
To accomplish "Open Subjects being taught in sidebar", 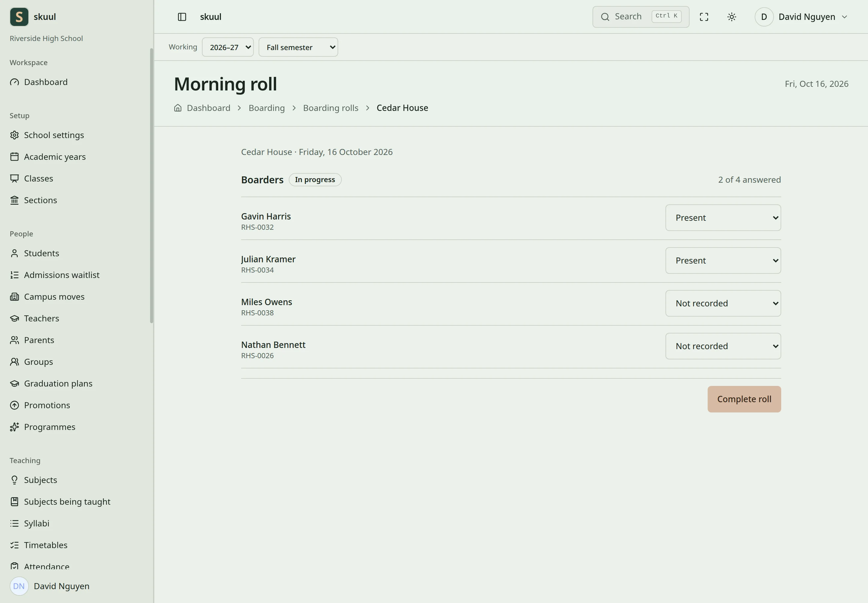I will [76, 501].
